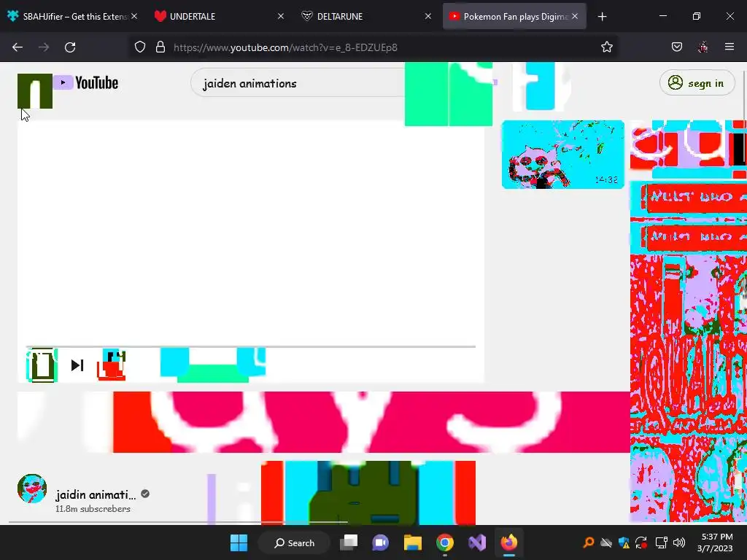The image size is (747, 560).
Task: Bookmark this page with the star icon
Action: 606,47
